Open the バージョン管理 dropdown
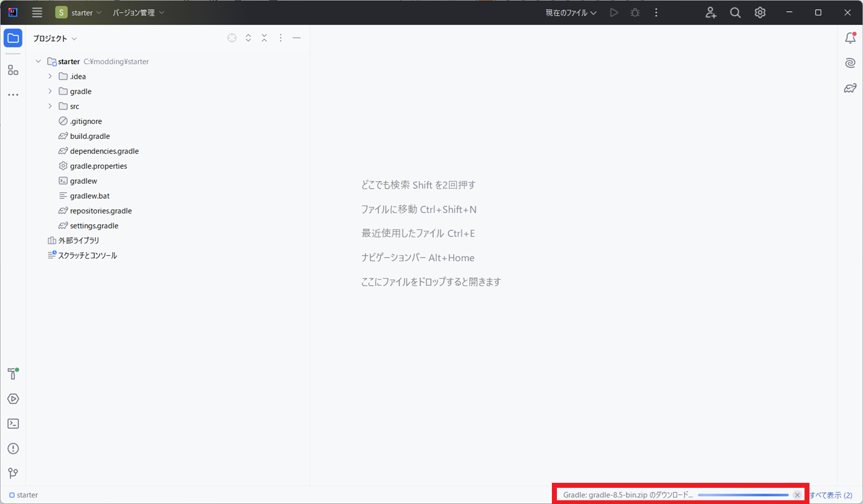Image resolution: width=863 pixels, height=504 pixels. click(x=139, y=12)
